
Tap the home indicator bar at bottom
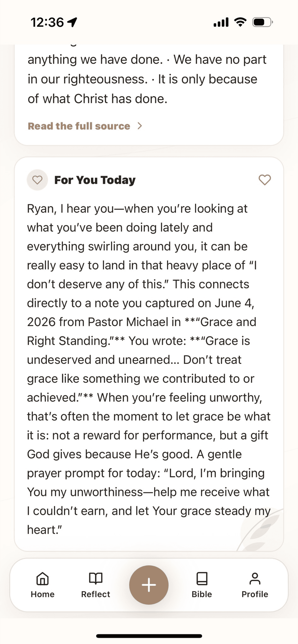pos(149,636)
